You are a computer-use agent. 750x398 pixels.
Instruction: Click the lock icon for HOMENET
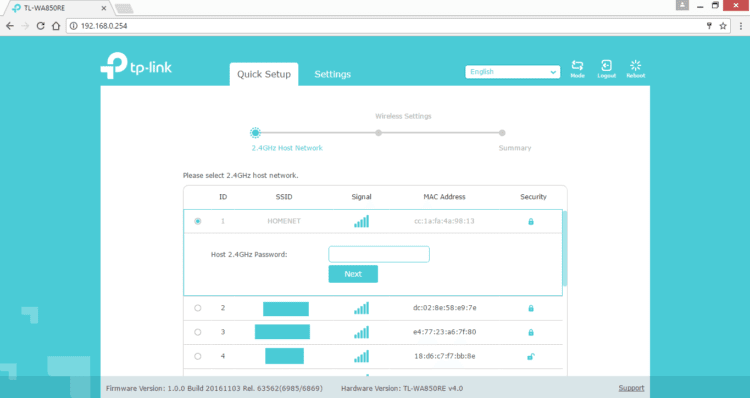(530, 221)
